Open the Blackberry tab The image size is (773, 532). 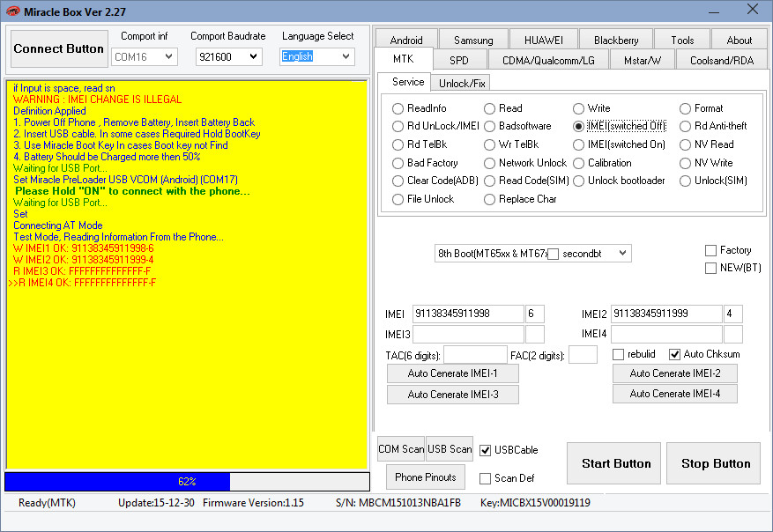pos(616,40)
